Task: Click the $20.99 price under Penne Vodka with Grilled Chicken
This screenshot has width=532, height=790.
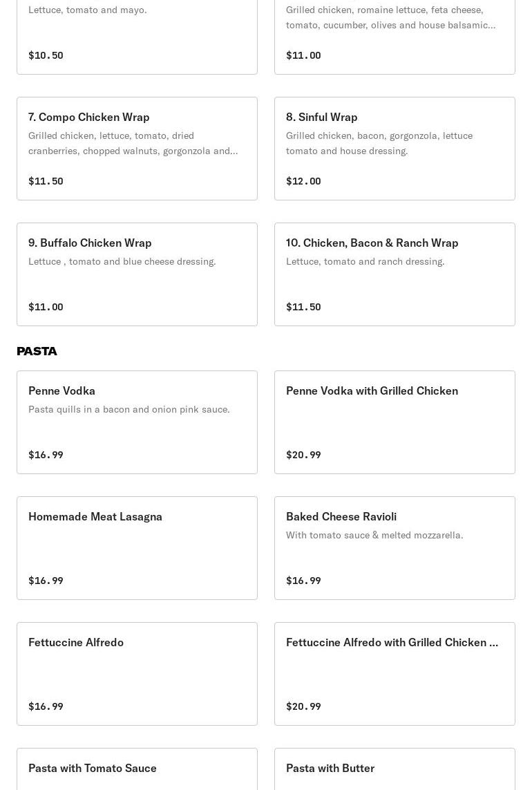Action: coord(303,455)
